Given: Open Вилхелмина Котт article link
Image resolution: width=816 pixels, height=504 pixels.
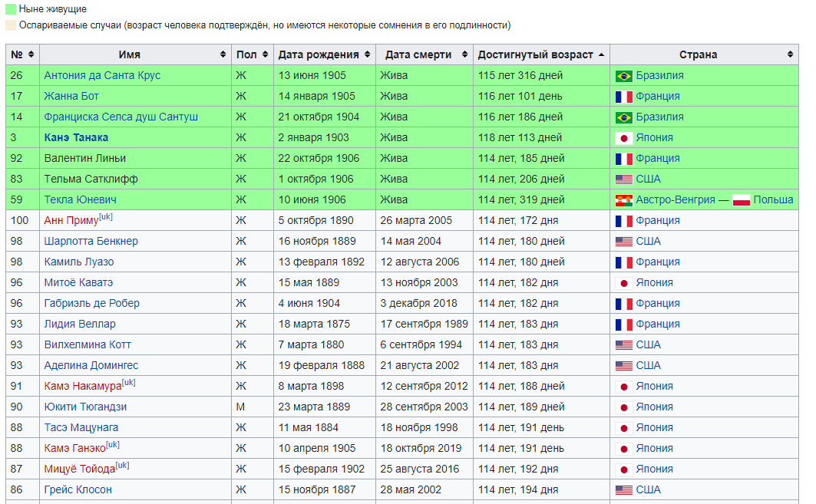Looking at the screenshot, I should (88, 345).
